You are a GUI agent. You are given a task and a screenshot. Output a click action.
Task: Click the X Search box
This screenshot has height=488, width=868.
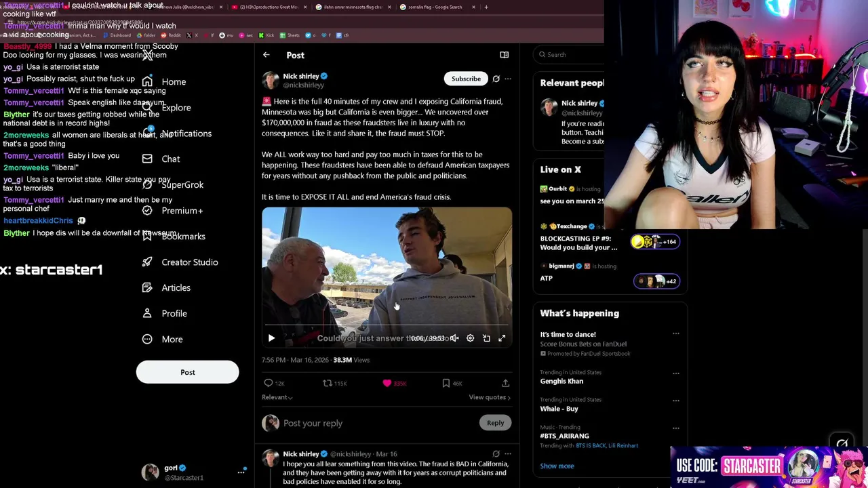[570, 55]
